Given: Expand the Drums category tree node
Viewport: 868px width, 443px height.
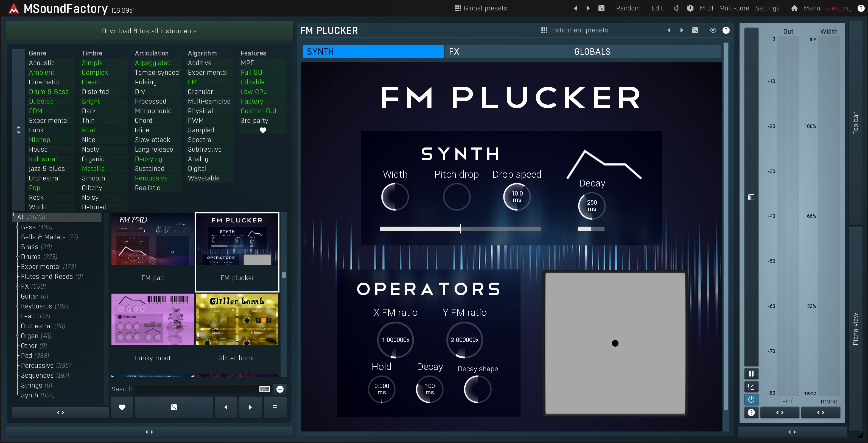Looking at the screenshot, I should [18, 257].
